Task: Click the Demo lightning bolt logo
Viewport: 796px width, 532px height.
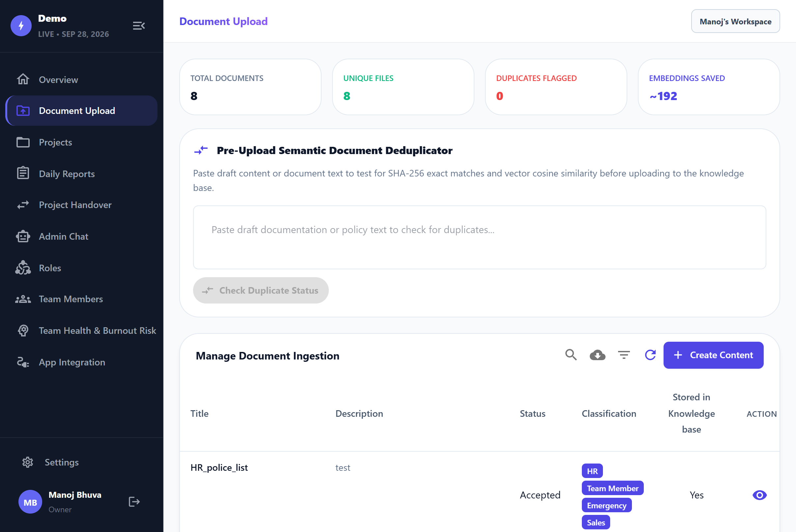Action: (21, 25)
